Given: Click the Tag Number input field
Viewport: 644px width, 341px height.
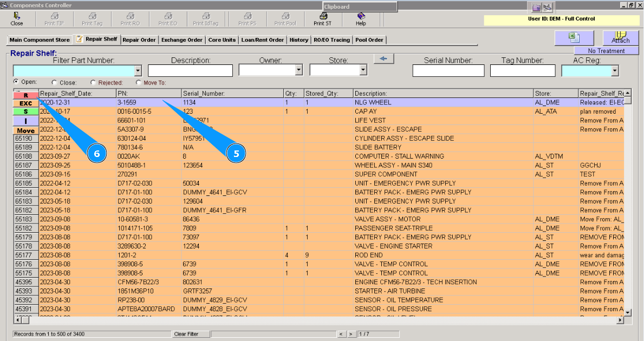Looking at the screenshot, I should pos(523,70).
